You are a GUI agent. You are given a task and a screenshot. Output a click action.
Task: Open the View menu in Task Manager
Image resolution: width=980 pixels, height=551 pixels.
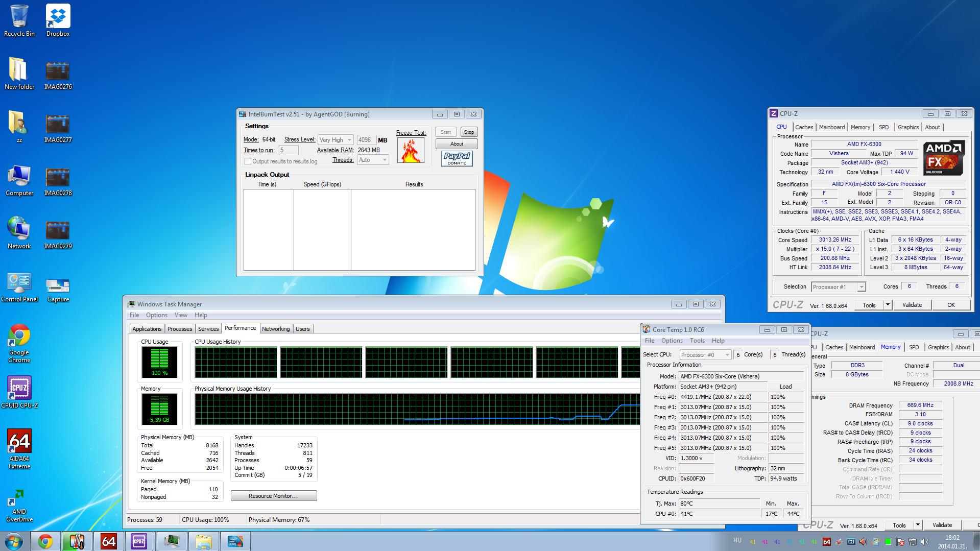[181, 315]
